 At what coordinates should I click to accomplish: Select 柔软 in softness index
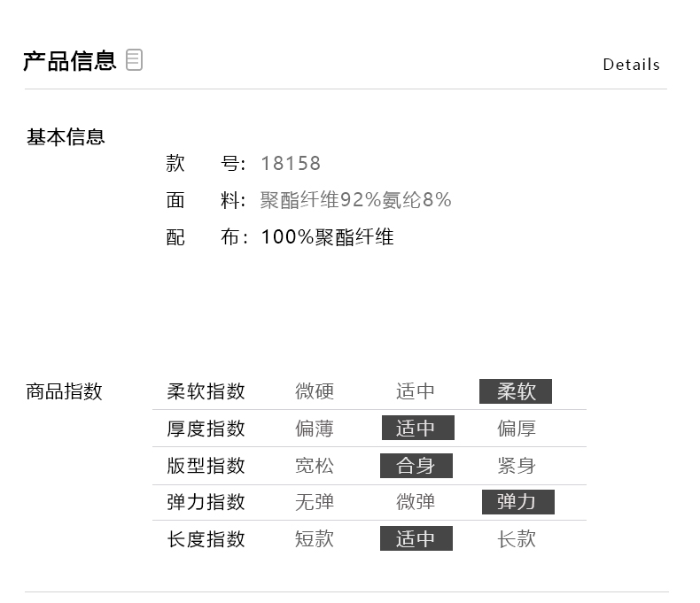coord(516,391)
